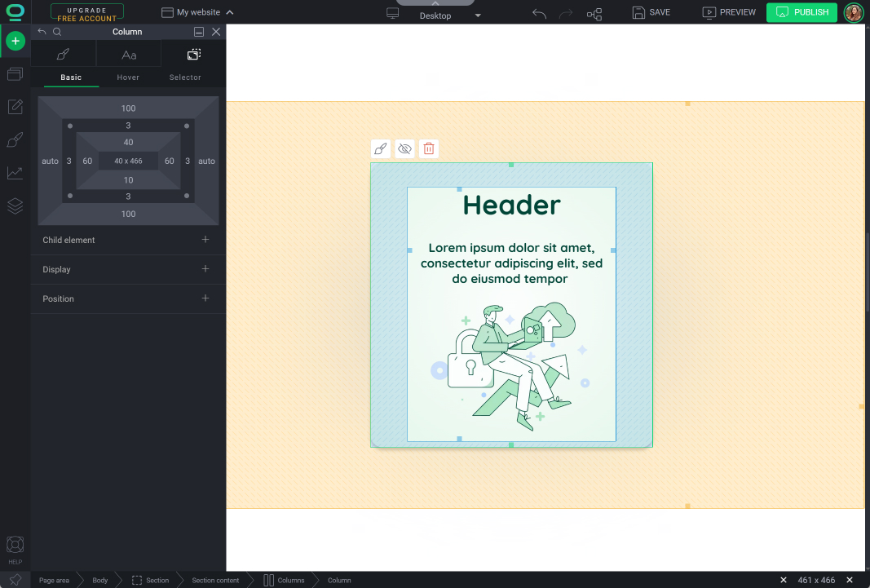Click the Redo arrow
Screen dimensions: 870x588
click(566, 13)
